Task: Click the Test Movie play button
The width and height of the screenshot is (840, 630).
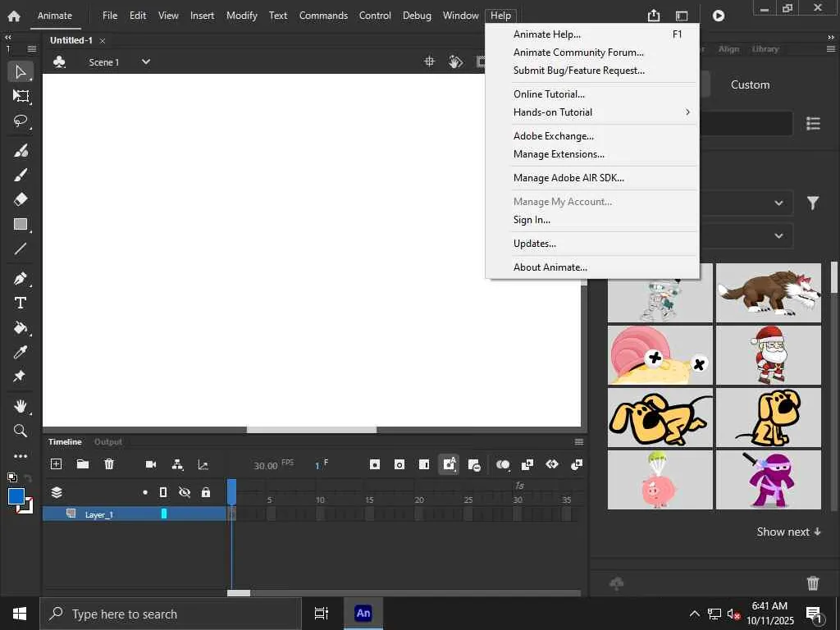Action: click(719, 16)
